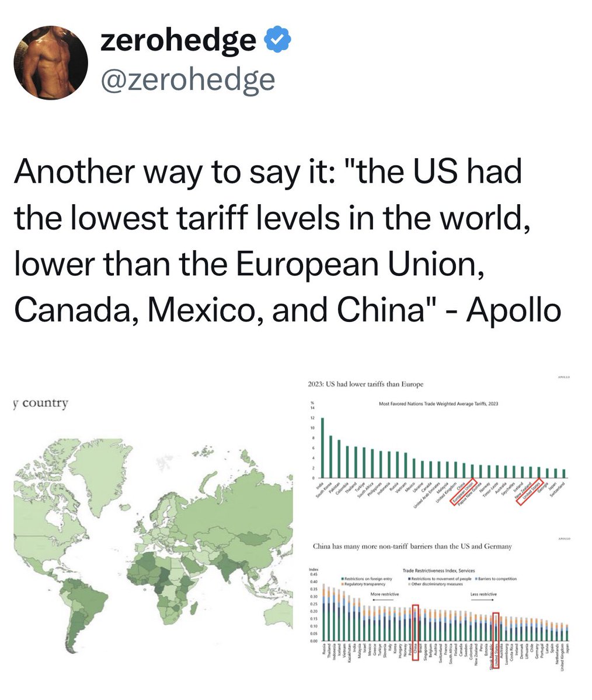Screen dimensions: 592x700
Task: Open the zerohedge display name link
Action: pos(178,41)
